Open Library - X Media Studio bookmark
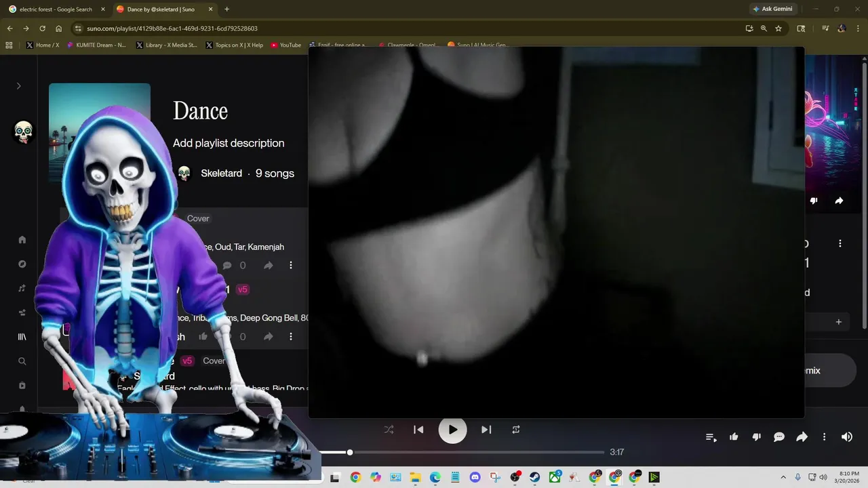Screen dimensions: 868x488 click(167, 45)
